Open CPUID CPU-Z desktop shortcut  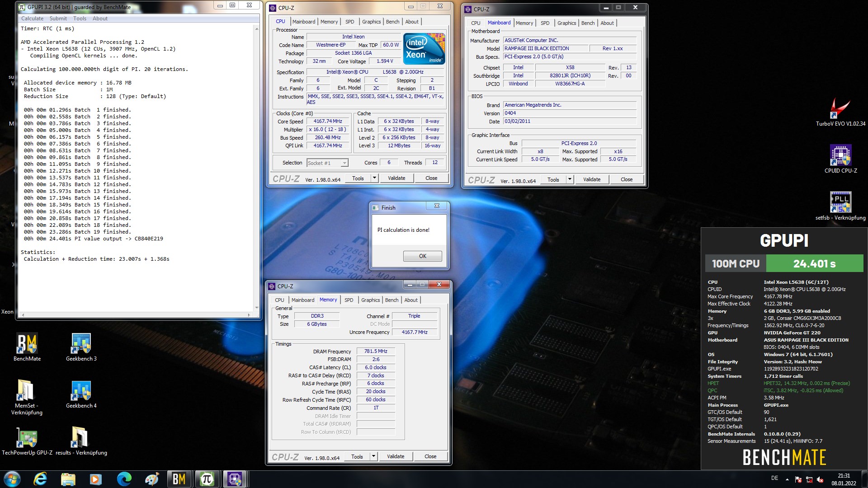[840, 159]
